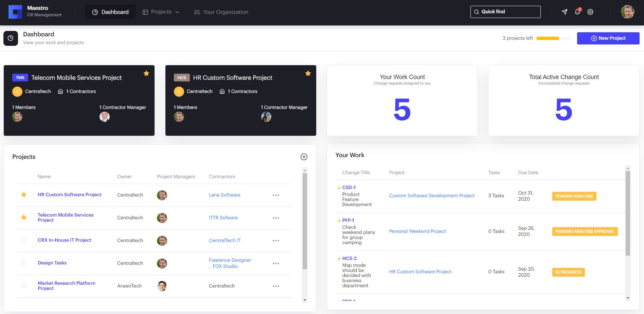Open more options for CRX In-House IT Project
Viewport: 644px width, 314px height.
click(276, 241)
